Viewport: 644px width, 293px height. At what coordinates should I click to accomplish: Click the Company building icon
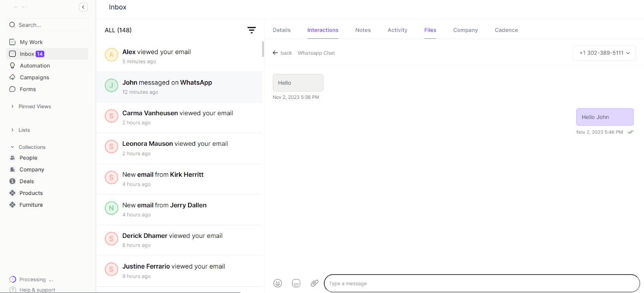[x=13, y=169]
